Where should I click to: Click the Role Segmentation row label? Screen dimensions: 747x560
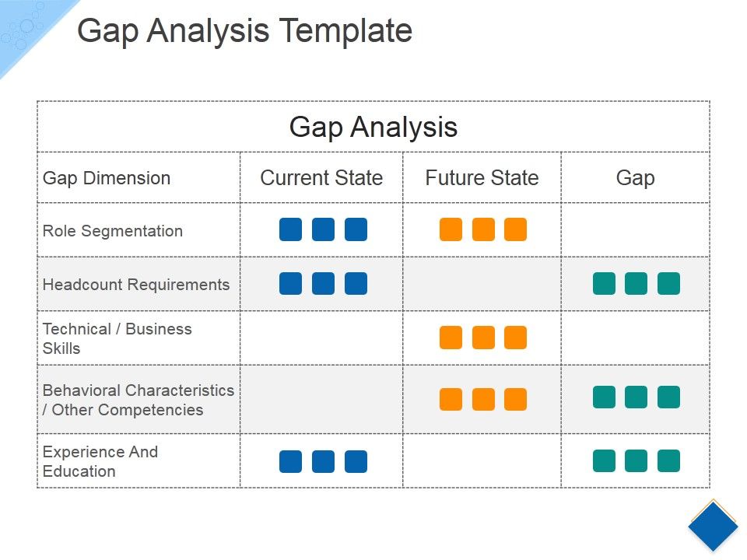point(113,231)
